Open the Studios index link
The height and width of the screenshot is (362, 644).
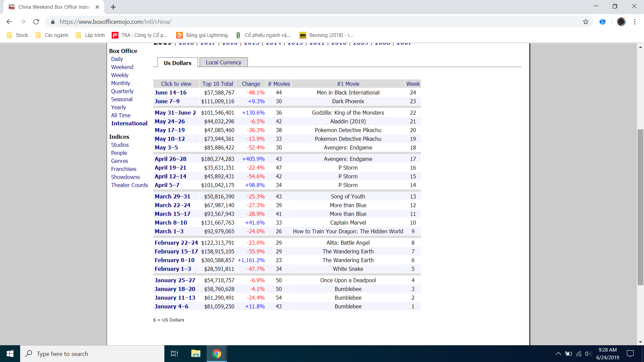[120, 145]
